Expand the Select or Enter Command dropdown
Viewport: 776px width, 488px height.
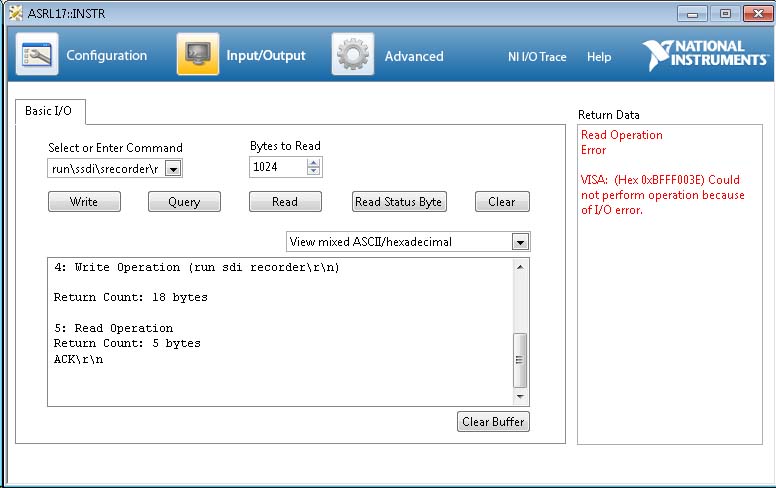tap(173, 169)
